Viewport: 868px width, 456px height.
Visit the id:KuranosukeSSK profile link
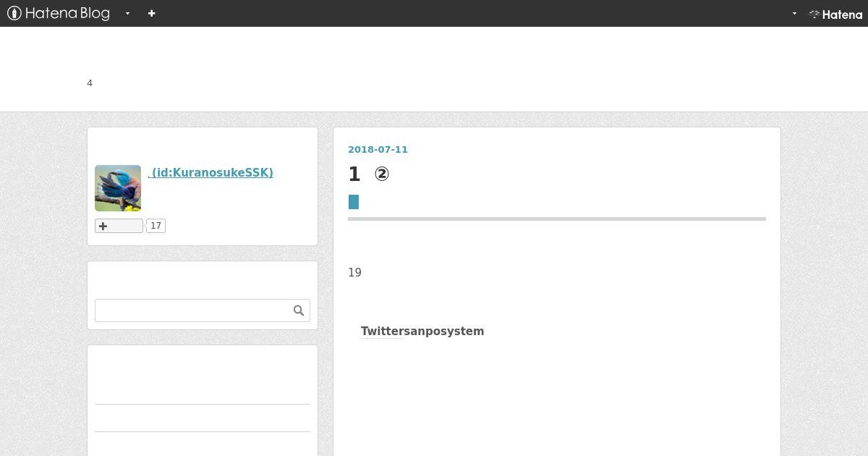[x=210, y=172]
